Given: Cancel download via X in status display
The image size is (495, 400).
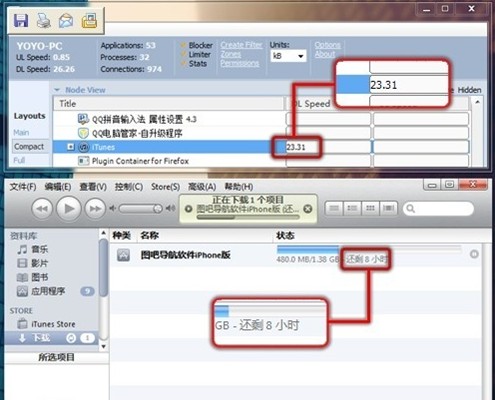Looking at the screenshot, I should (308, 209).
